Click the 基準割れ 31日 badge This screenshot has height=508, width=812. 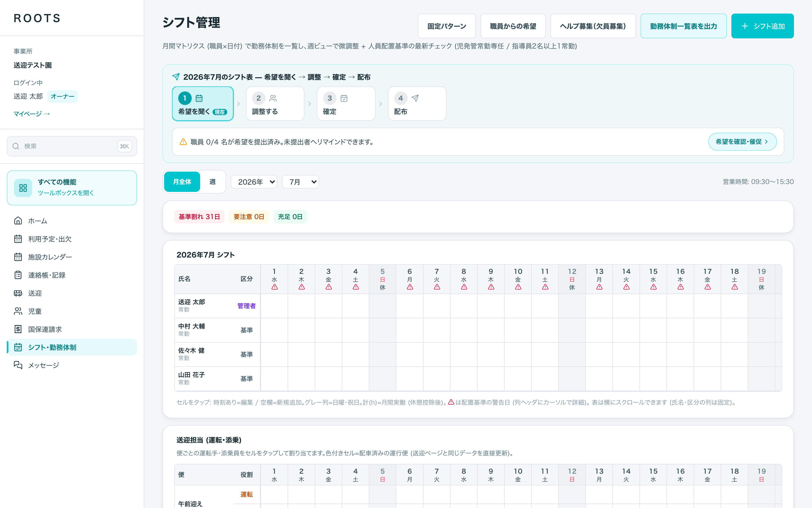coord(199,217)
